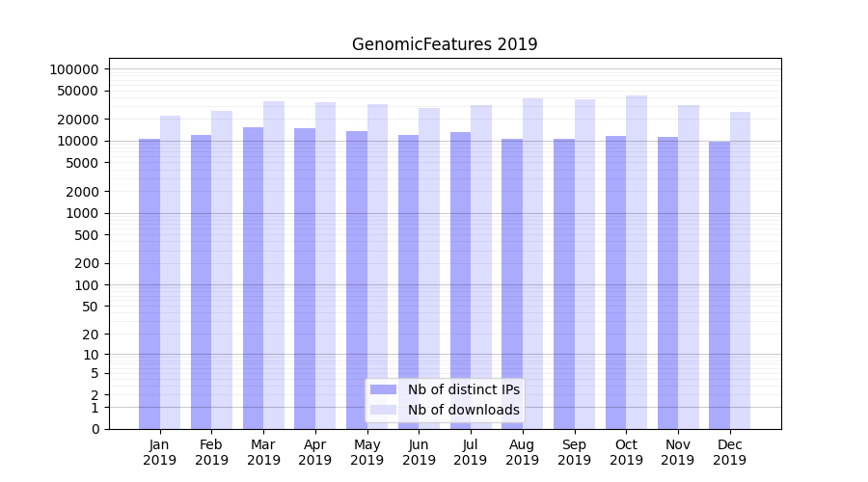868x482 pixels.
Task: Click the Dec 2019 x-axis label
Action: pos(729,452)
